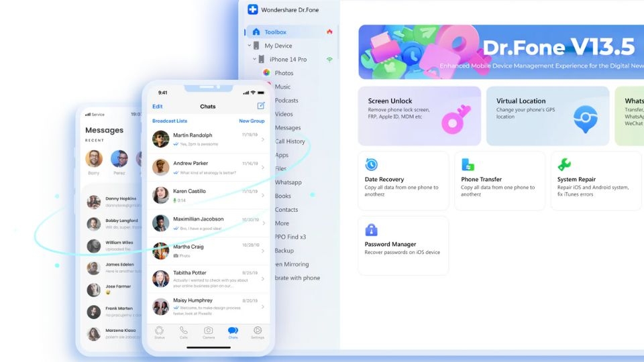Click the Date Recovery clock icon
This screenshot has width=644, height=362.
point(371,165)
